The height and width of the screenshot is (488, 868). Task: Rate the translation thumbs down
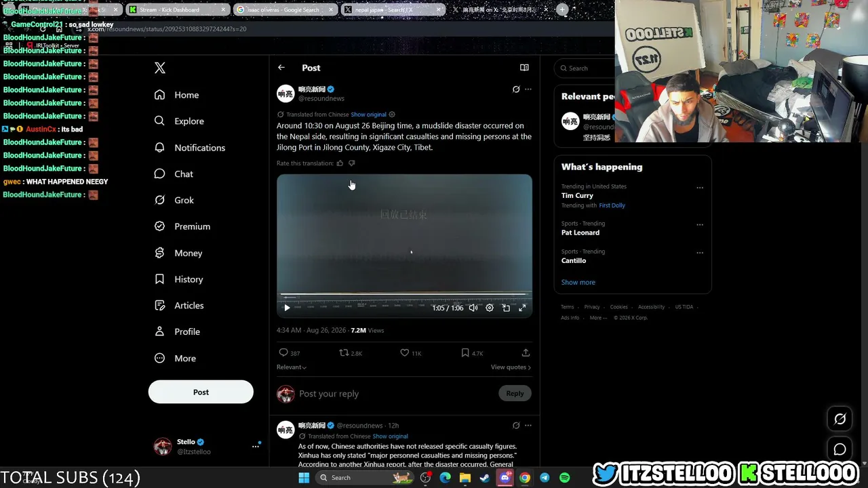click(x=351, y=163)
